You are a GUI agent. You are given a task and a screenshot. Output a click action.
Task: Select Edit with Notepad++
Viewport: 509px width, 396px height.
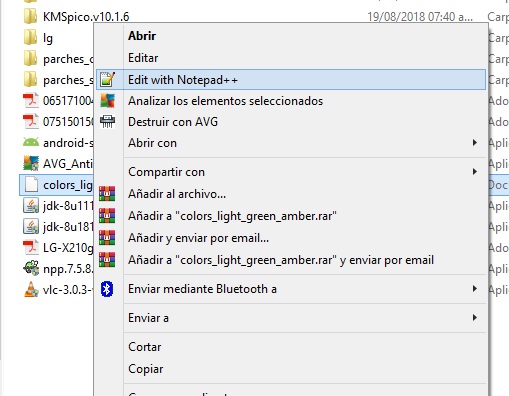pyautogui.click(x=291, y=79)
